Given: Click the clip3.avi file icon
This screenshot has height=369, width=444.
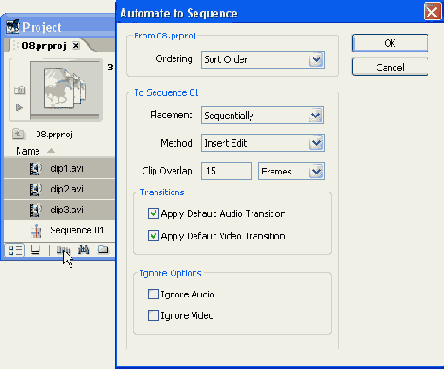Looking at the screenshot, I should (35, 210).
